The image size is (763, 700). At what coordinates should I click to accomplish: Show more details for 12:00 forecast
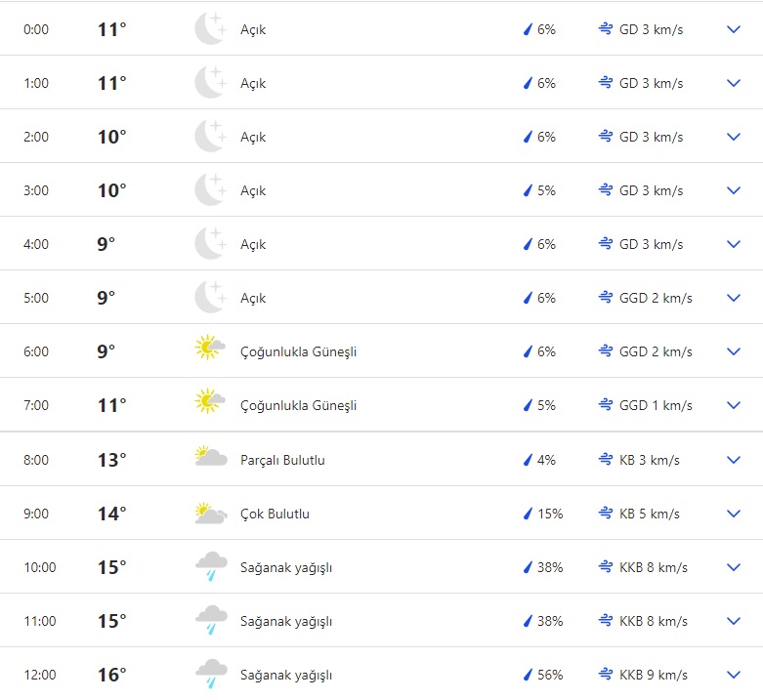pyautogui.click(x=735, y=675)
